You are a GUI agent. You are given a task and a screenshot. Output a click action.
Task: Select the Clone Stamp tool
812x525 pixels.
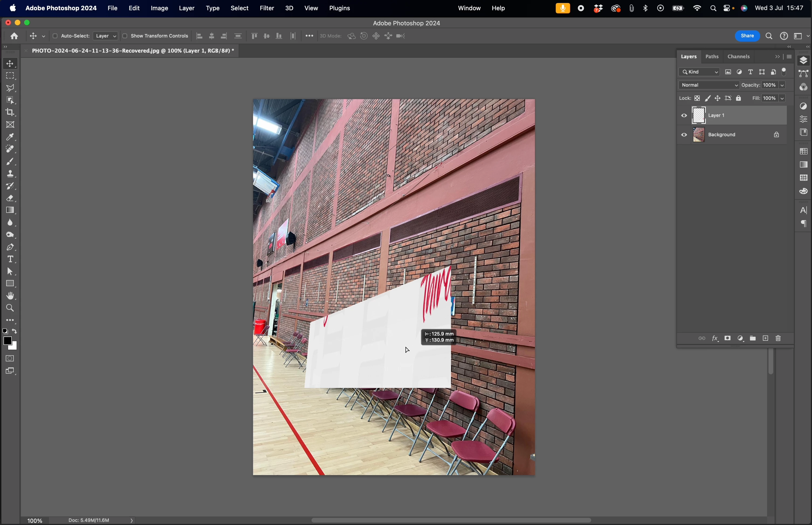point(10,174)
